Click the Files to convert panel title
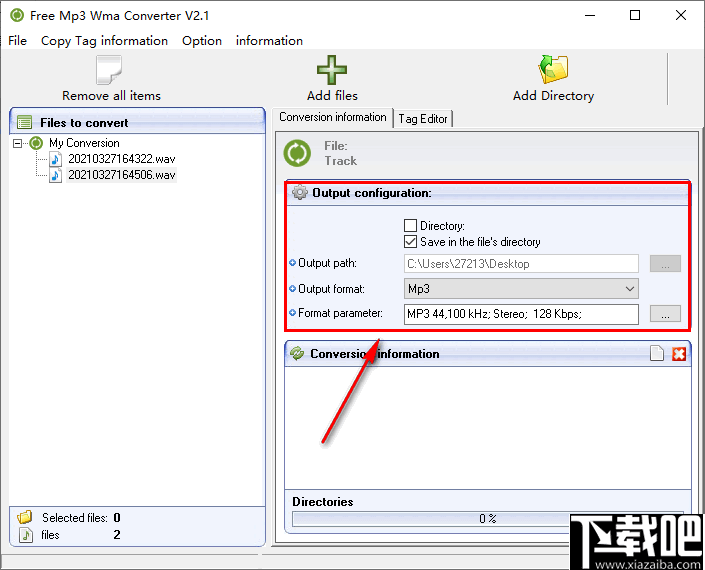This screenshot has height=570, width=705. pyautogui.click(x=84, y=123)
